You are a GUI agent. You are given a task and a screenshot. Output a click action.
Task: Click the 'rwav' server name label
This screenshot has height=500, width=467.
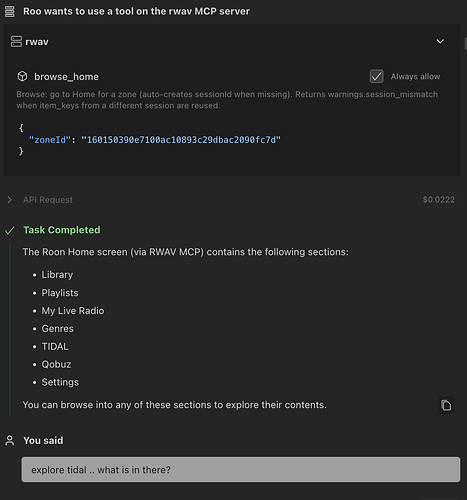[x=37, y=42]
